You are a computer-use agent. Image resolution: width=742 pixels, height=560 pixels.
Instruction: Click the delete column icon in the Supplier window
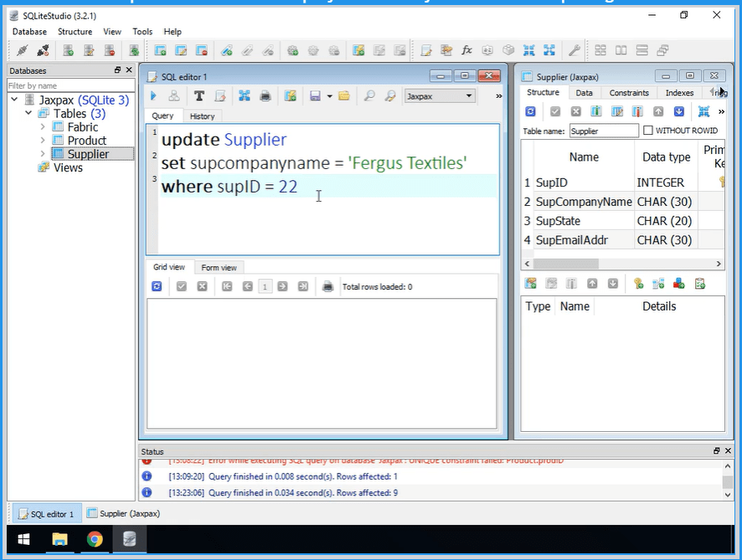click(x=637, y=111)
